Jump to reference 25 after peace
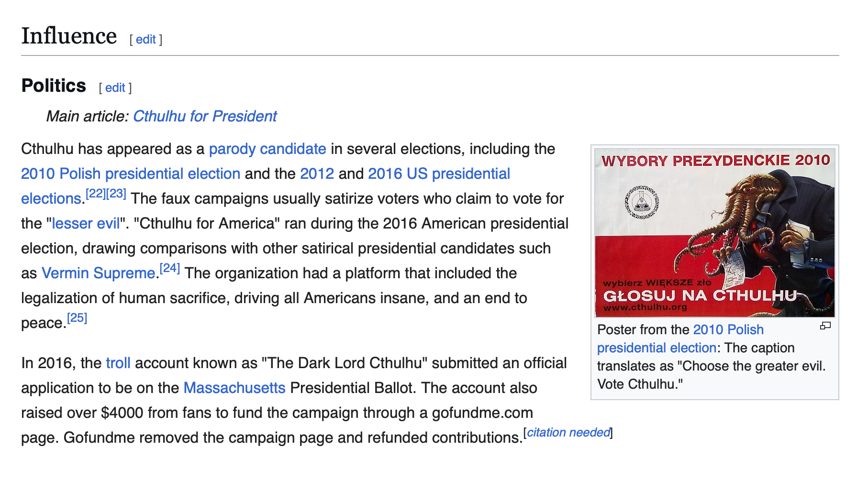Screen dimensions: 868x480 click(77, 318)
